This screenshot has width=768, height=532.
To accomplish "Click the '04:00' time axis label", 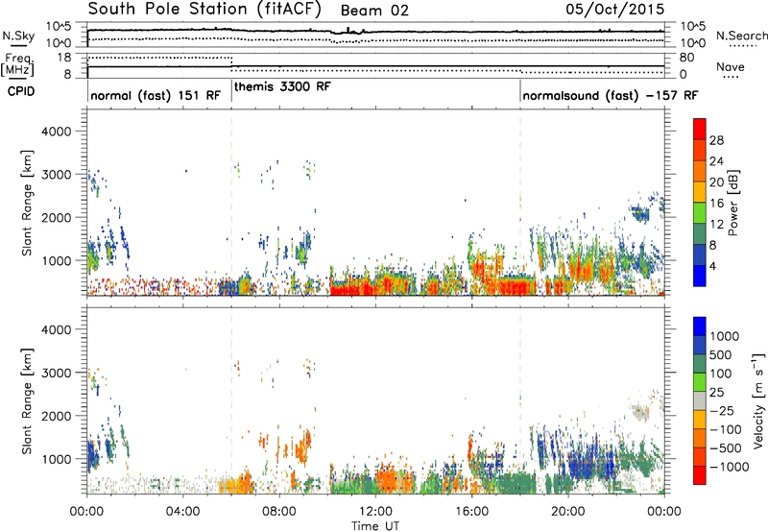I will coord(182,512).
